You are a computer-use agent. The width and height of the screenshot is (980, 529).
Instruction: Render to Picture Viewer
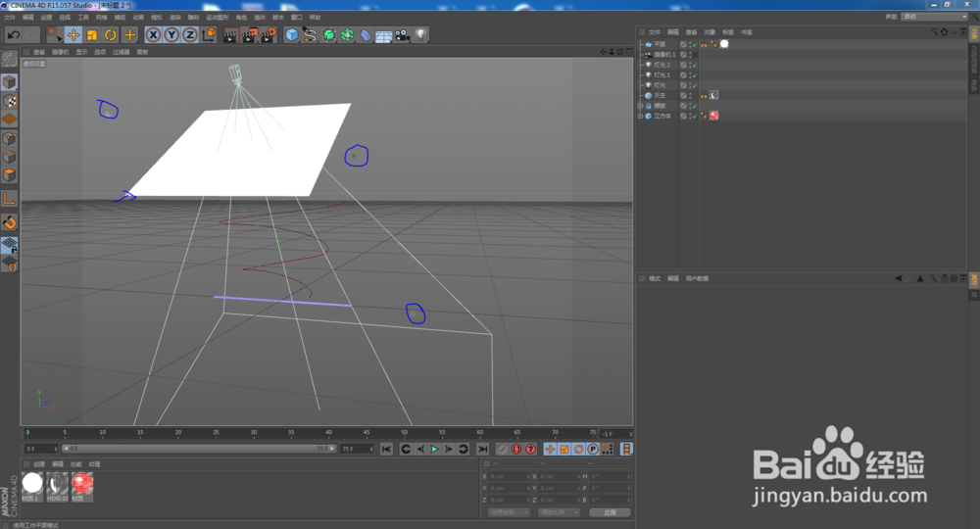[249, 35]
